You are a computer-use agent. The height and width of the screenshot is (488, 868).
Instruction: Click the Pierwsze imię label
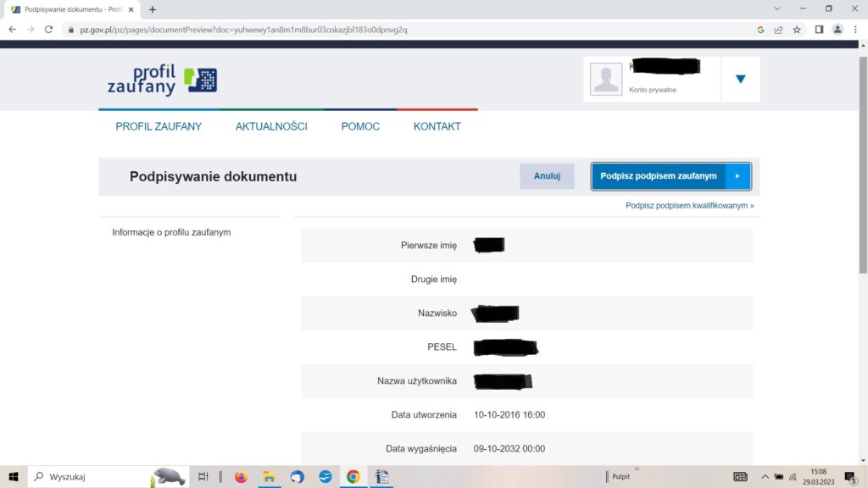click(x=429, y=246)
